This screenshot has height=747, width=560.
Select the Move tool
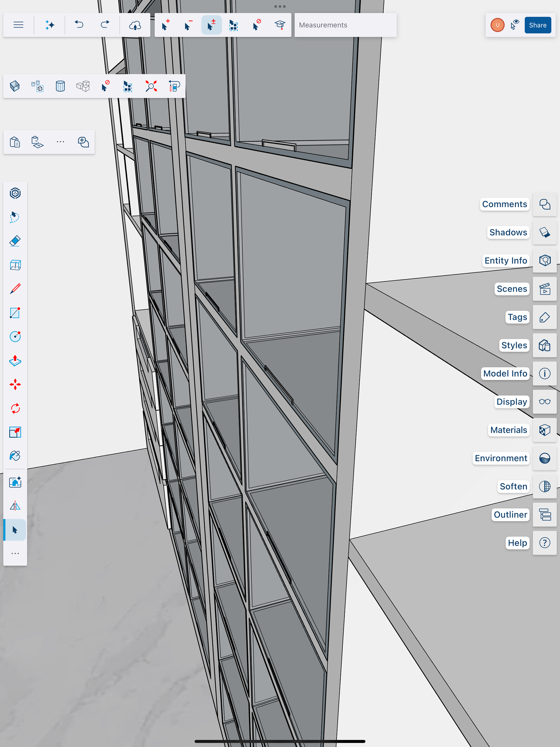tap(15, 384)
